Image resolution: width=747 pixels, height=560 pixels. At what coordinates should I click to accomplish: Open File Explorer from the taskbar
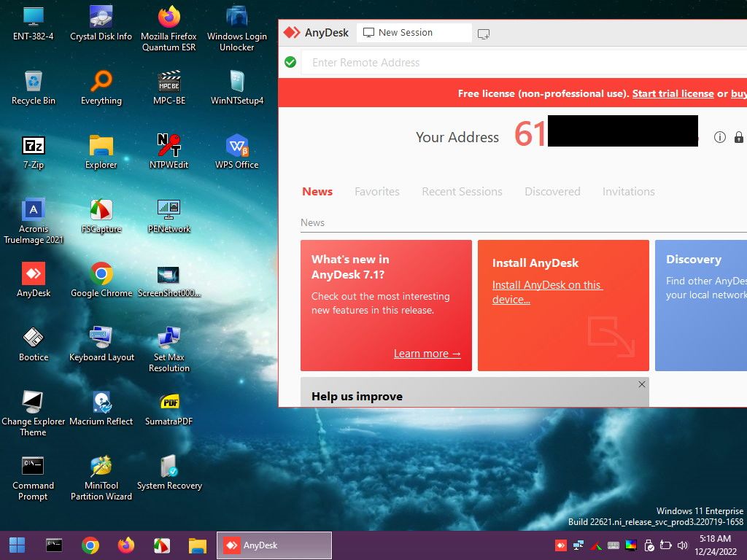point(197,545)
